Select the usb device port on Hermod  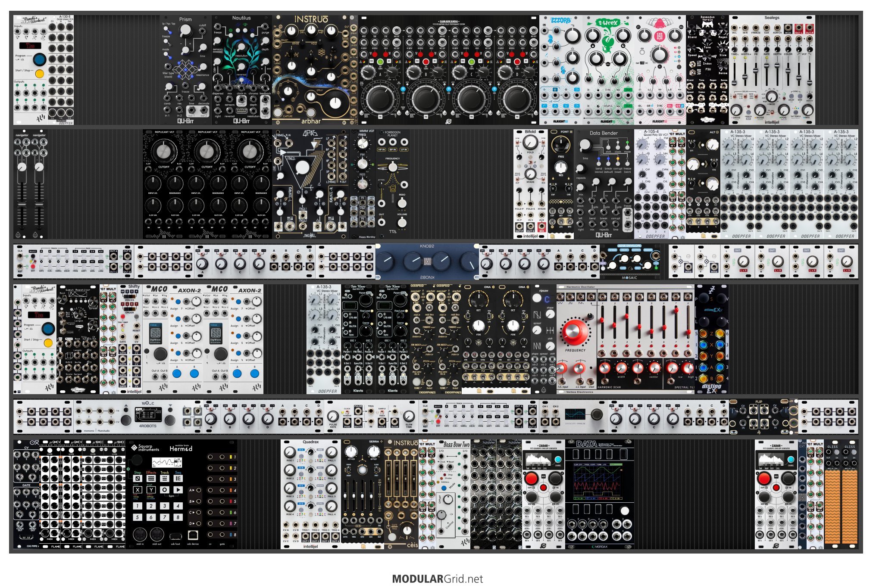pyautogui.click(x=193, y=535)
